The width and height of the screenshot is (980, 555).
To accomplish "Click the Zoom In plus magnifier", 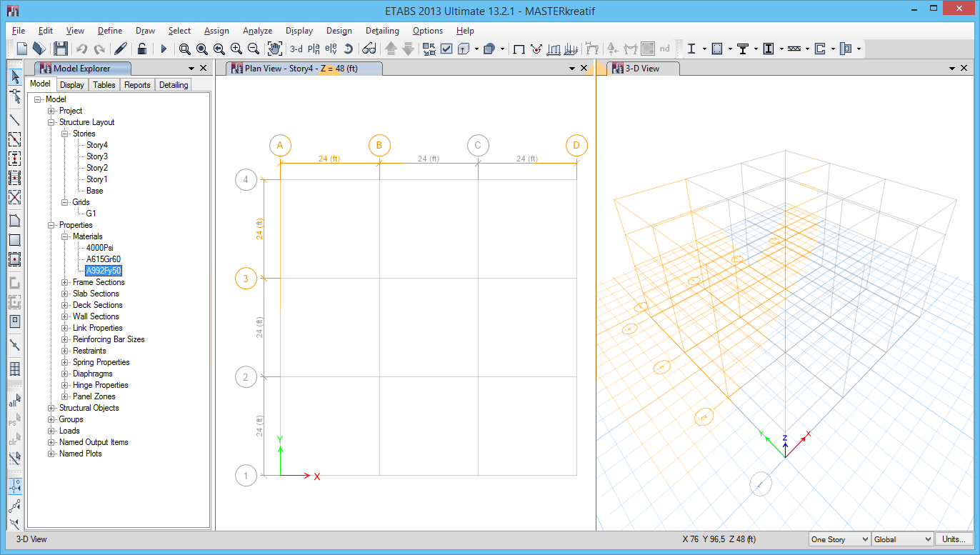I will click(236, 49).
